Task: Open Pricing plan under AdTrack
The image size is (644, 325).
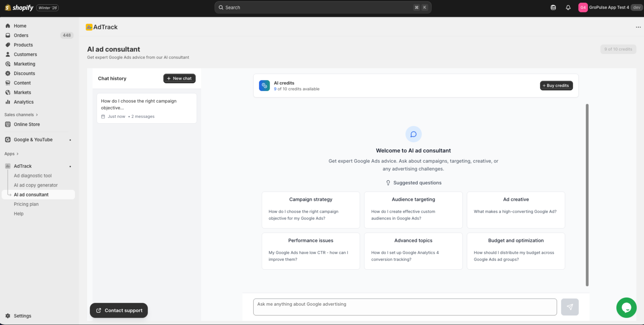Action: pos(26,204)
